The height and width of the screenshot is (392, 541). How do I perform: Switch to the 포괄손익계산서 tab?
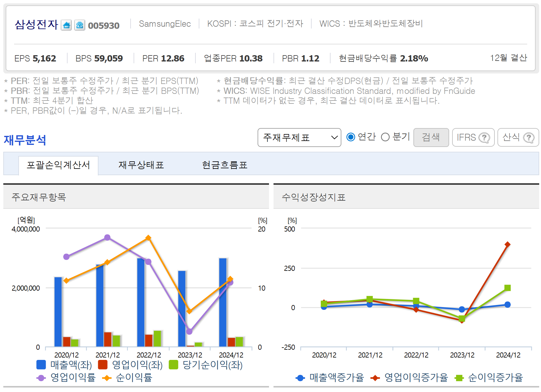tap(58, 165)
